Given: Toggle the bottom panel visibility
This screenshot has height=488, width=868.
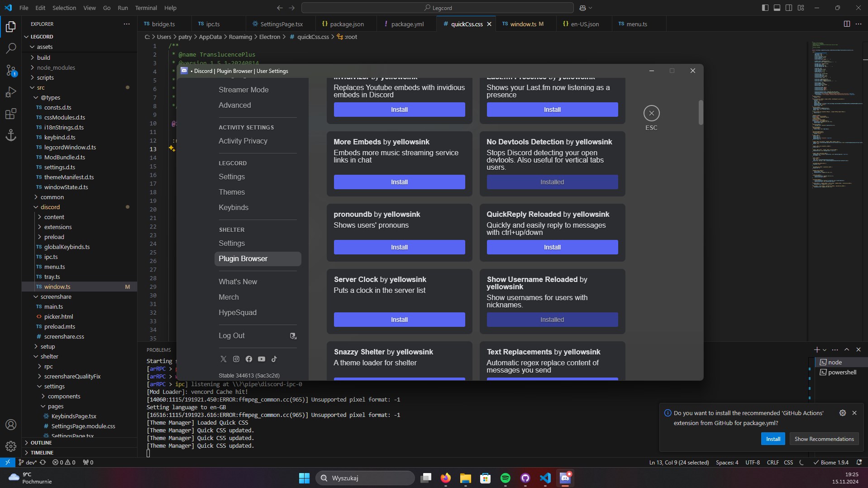Looking at the screenshot, I should [x=777, y=8].
